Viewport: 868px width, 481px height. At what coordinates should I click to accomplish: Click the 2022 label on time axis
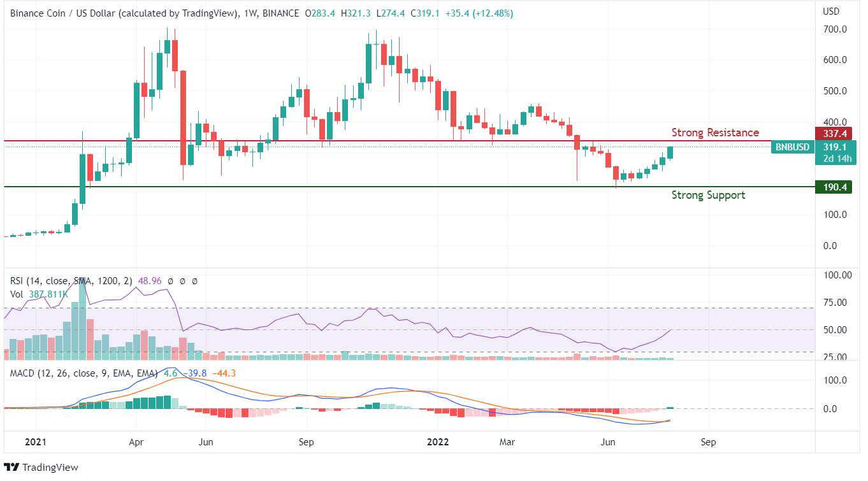[x=438, y=442]
